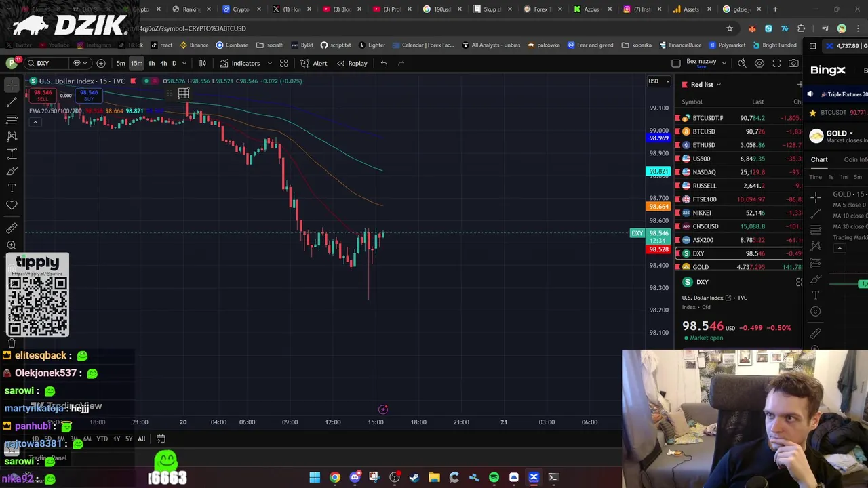Toggle BTCUSDT favorite star in BingX
The image size is (868, 488).
pos(812,113)
